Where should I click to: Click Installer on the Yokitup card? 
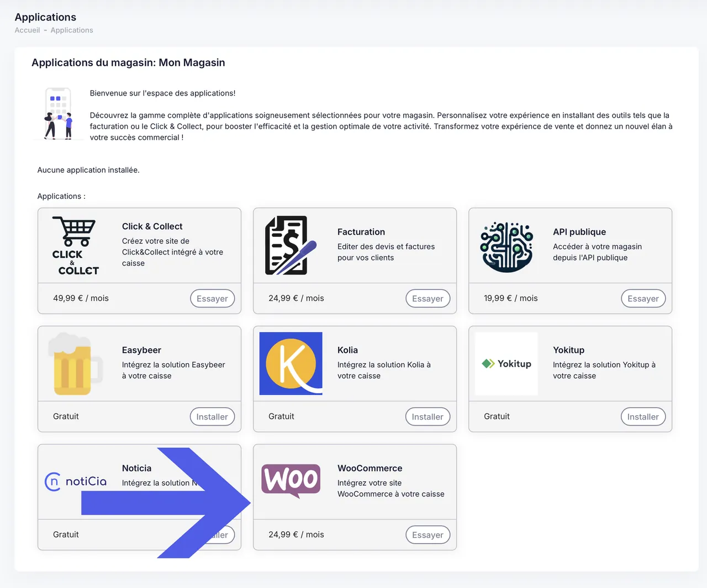coord(643,417)
